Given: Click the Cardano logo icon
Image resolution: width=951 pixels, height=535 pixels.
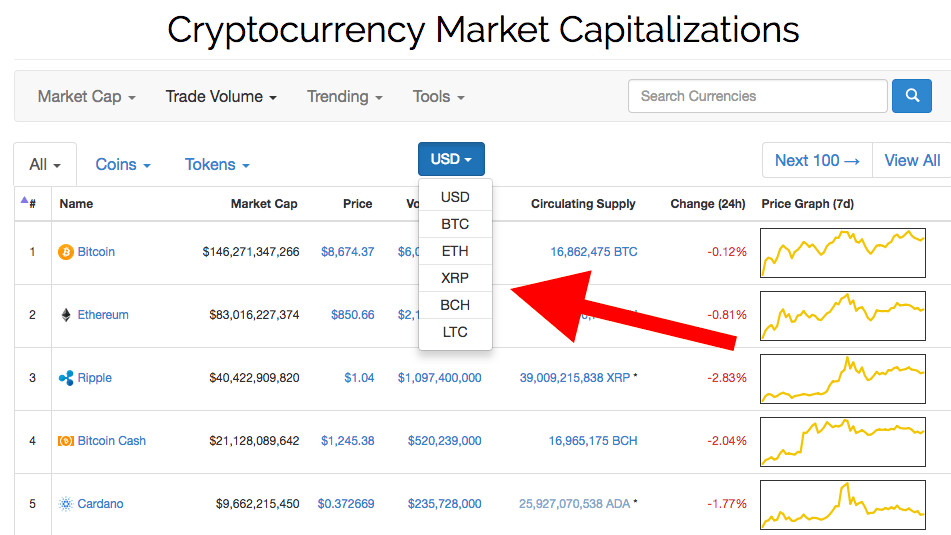Looking at the screenshot, I should coord(66,504).
